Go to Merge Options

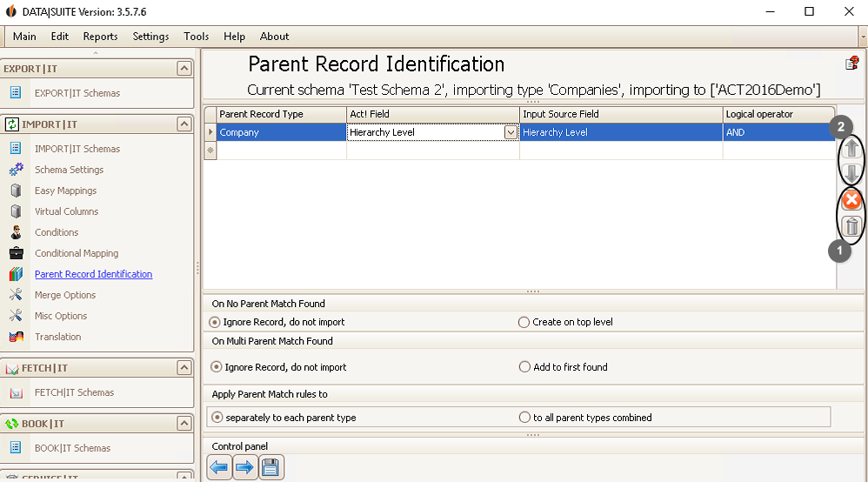coord(65,295)
